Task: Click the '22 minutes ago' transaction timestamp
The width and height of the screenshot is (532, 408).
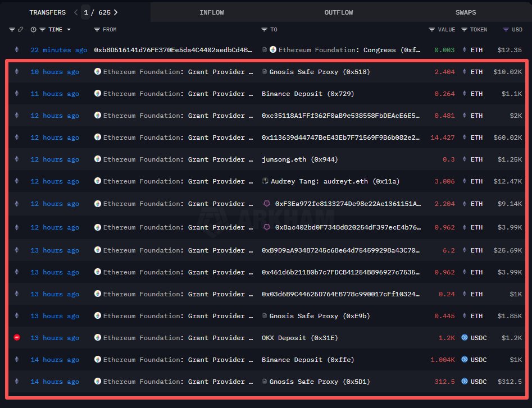Action: pyautogui.click(x=58, y=50)
